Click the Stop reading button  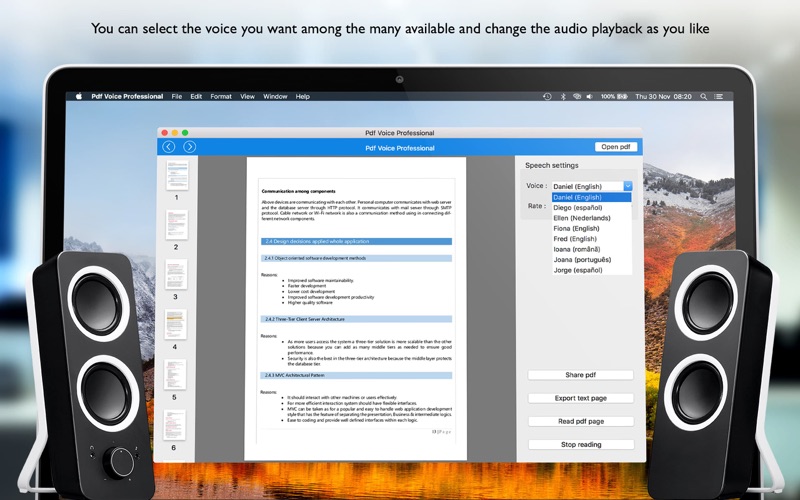pyautogui.click(x=581, y=444)
